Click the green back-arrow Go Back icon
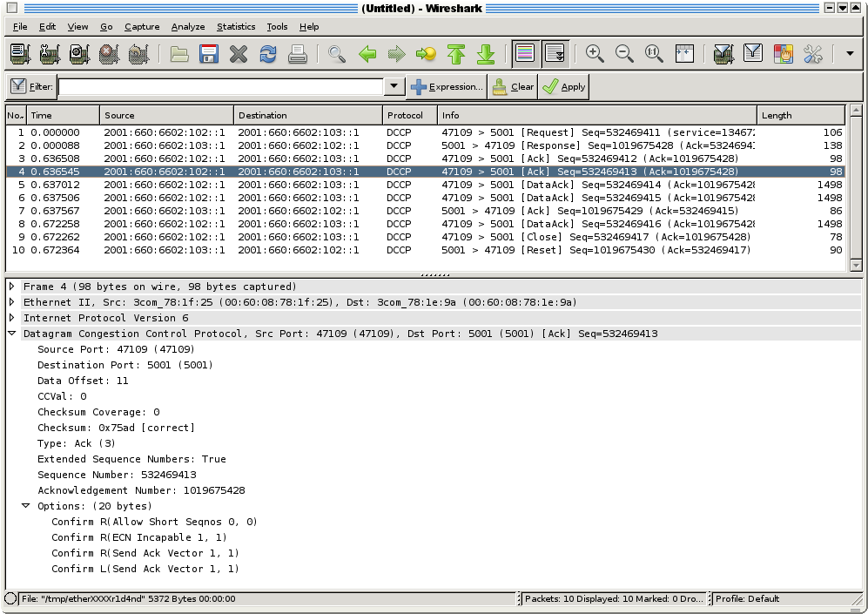The image size is (868, 614). 366,53
